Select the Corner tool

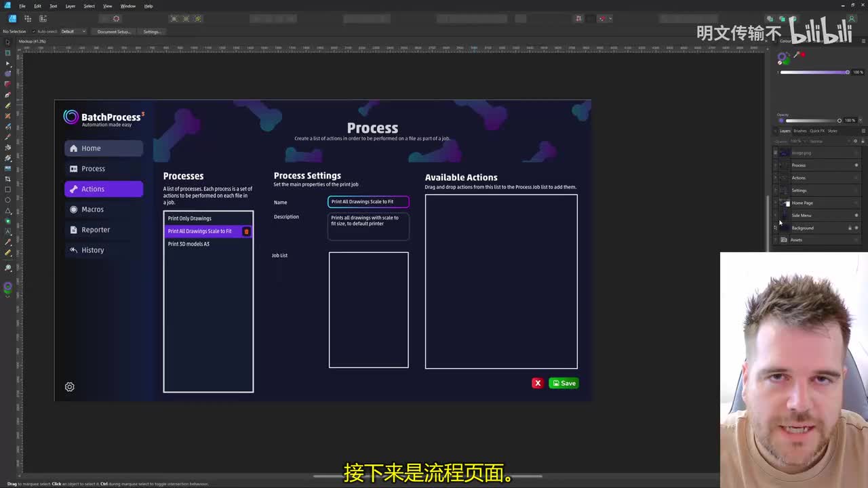pos(7,83)
